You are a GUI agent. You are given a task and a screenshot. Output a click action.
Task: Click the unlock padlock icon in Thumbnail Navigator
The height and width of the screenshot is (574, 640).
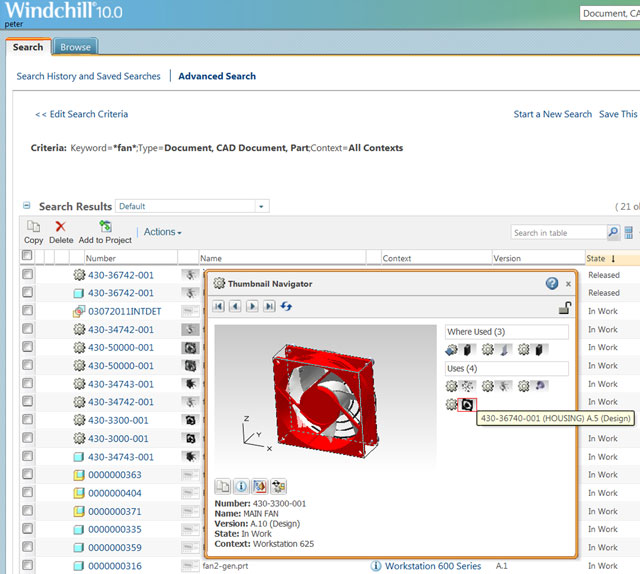click(564, 308)
